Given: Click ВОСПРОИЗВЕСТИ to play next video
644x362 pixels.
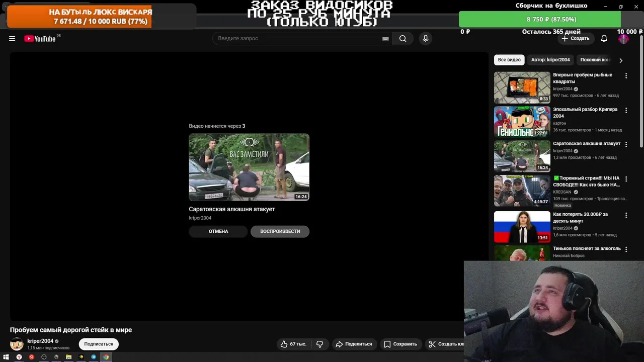Looking at the screenshot, I should point(280,231).
